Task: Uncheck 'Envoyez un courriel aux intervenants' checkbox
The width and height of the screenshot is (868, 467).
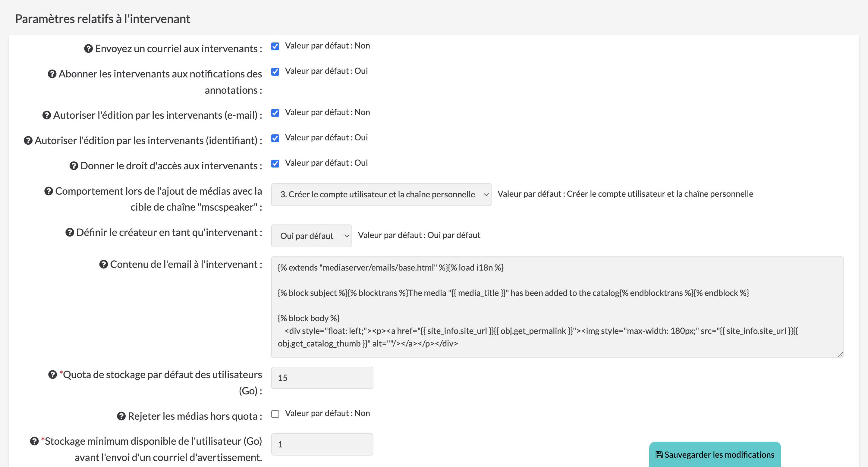Action: pos(275,46)
